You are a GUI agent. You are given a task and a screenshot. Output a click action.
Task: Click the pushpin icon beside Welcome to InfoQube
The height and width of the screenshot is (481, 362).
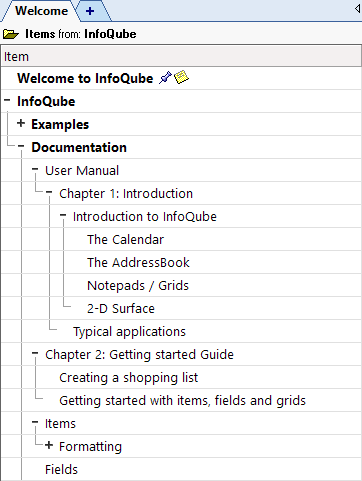pos(165,78)
